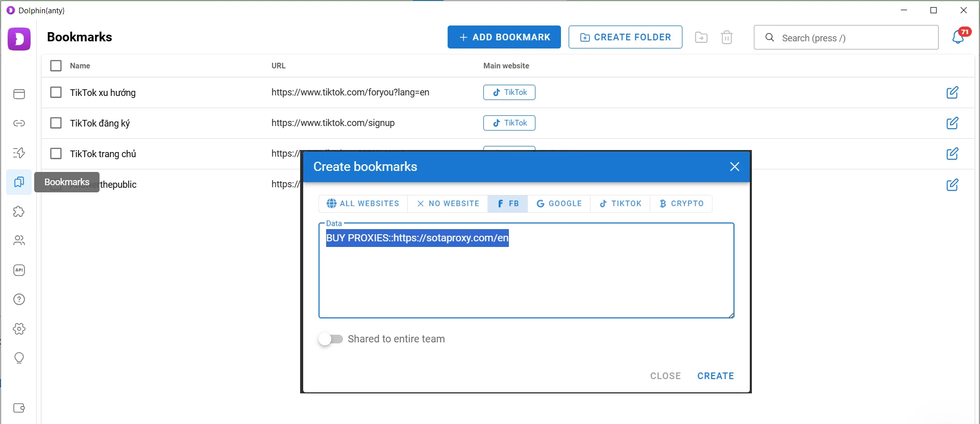Viewport: 980px width, 424px height.
Task: Click the Search bookmarks field
Action: pos(846,38)
